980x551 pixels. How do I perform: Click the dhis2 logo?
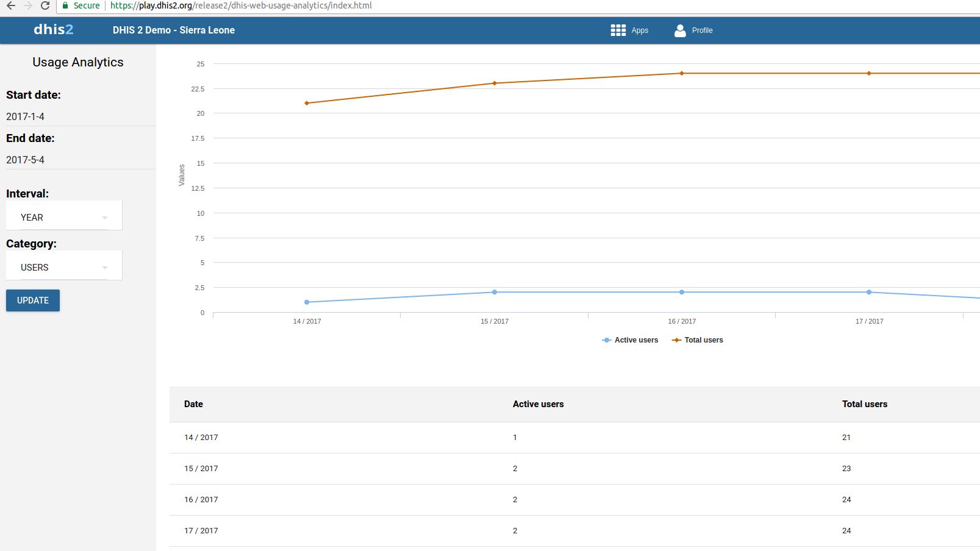click(54, 29)
